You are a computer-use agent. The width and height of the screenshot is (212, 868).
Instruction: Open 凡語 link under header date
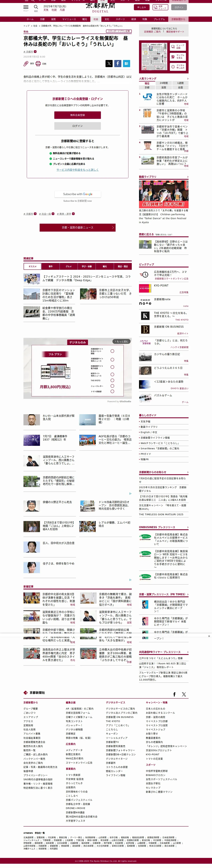coord(62,10)
